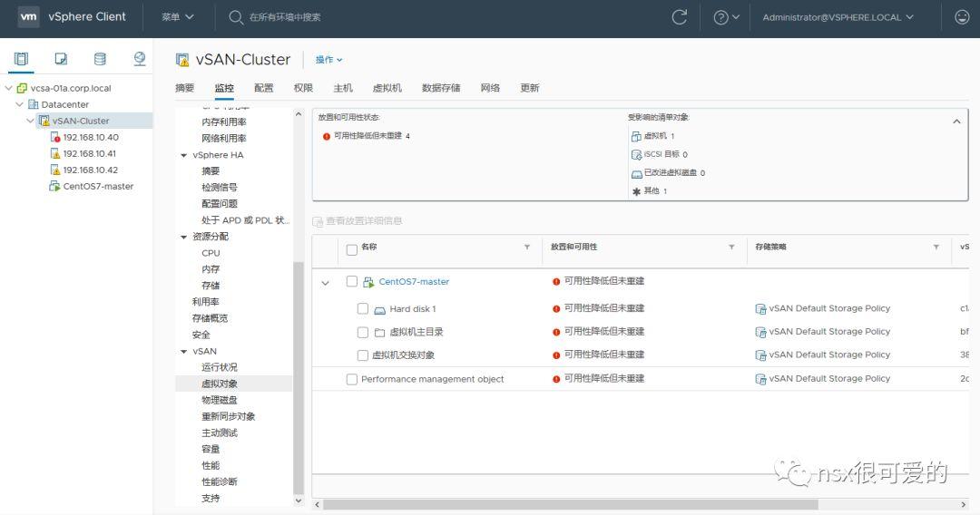Switch to the 主机 tab
This screenshot has width=980, height=515.
coord(343,88)
